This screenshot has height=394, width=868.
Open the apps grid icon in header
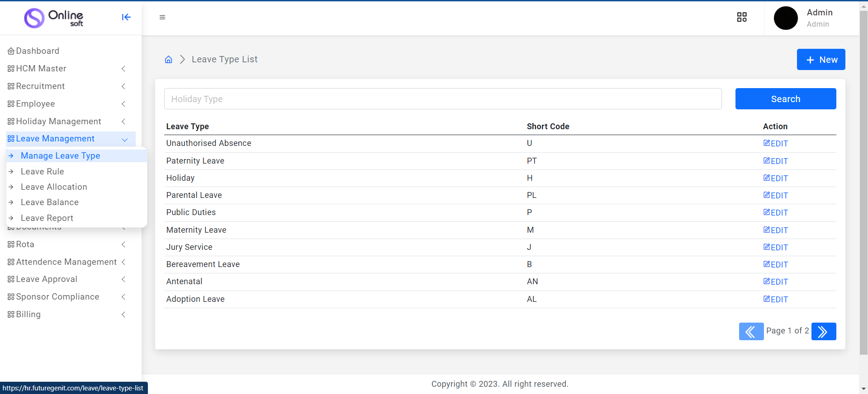[742, 17]
